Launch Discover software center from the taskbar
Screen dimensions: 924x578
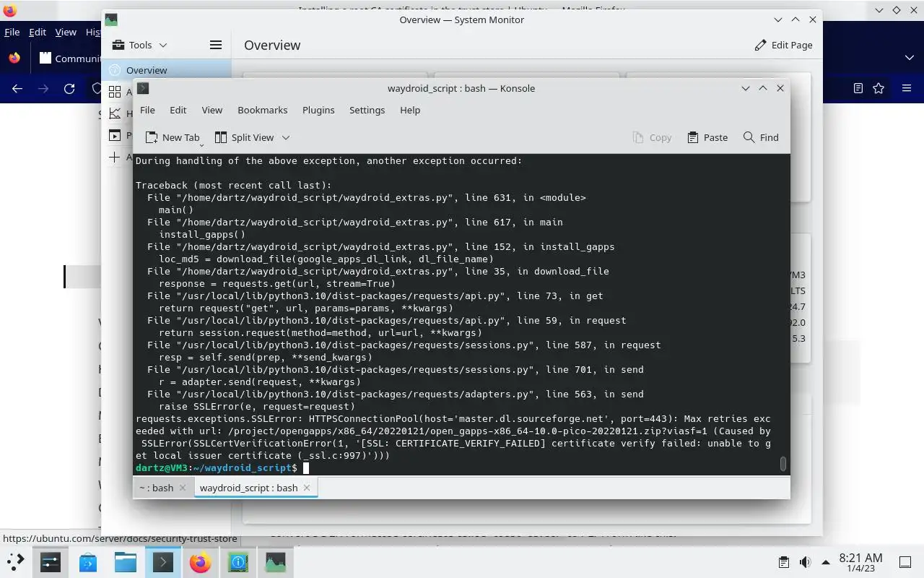click(x=88, y=562)
